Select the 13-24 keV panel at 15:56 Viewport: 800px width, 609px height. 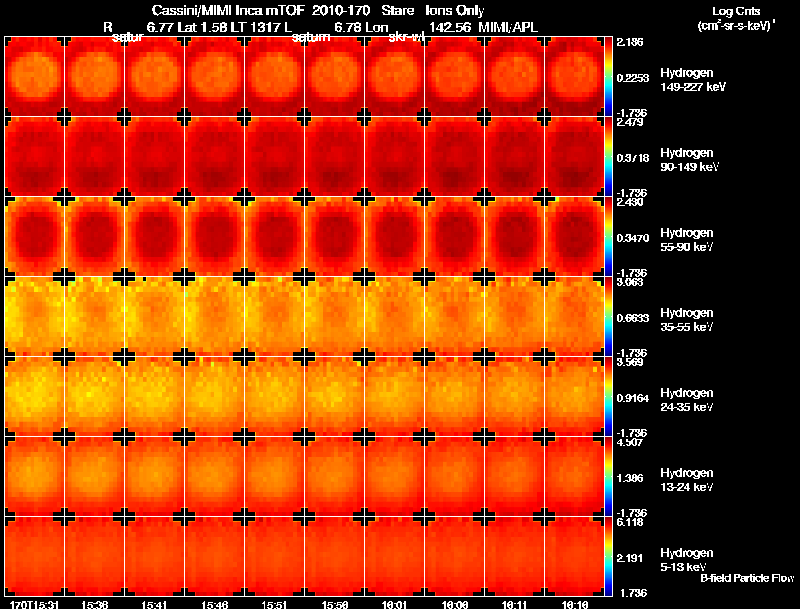coord(335,477)
